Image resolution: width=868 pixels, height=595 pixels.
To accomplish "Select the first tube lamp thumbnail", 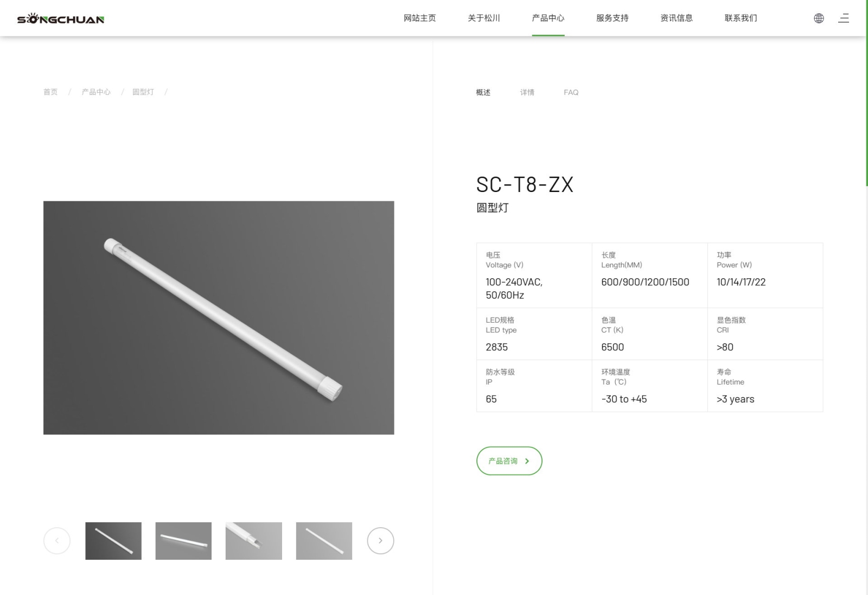I will pos(113,541).
